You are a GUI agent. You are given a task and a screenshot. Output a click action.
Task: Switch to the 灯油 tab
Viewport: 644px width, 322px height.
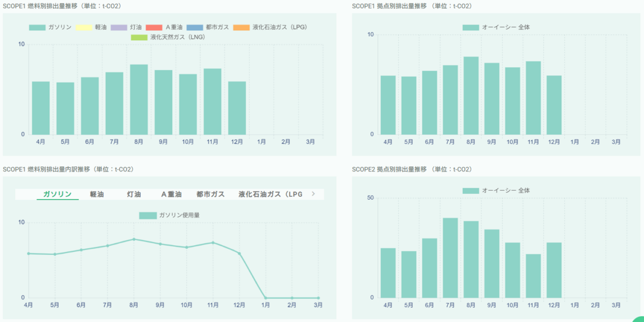tap(134, 194)
